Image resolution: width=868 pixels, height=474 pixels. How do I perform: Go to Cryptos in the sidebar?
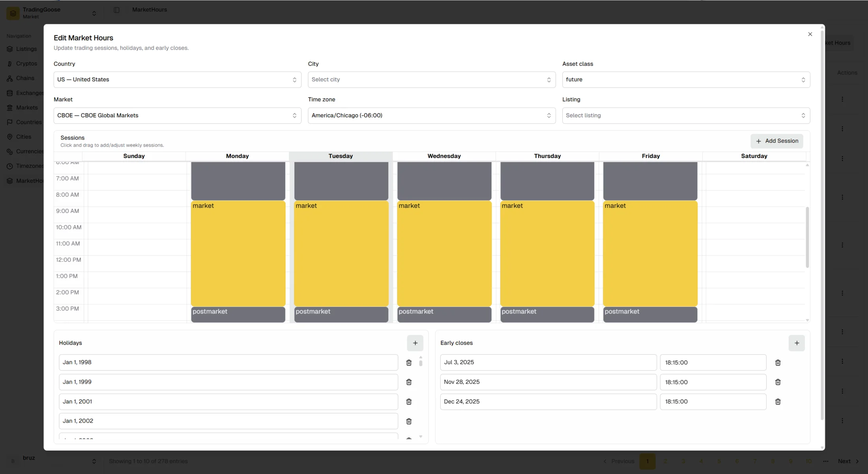click(22, 63)
